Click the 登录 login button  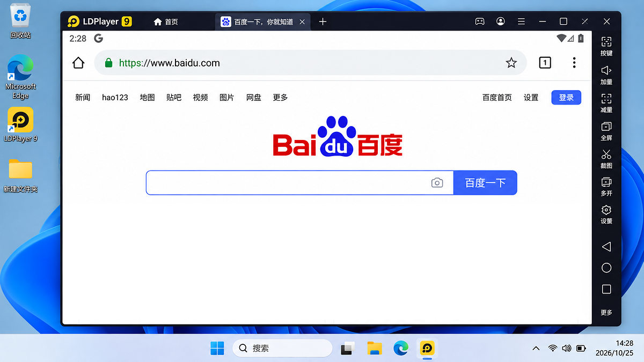point(566,98)
